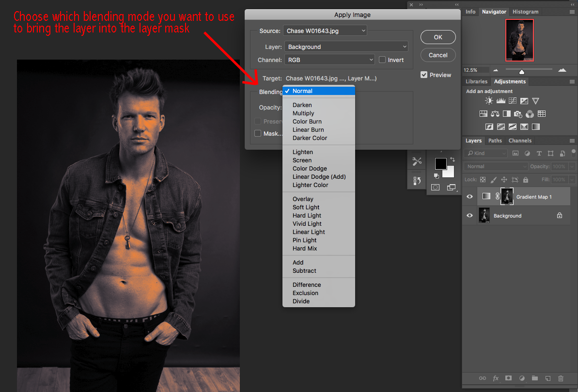Image resolution: width=578 pixels, height=392 pixels.
Task: Switch to the Channels tab
Action: [520, 141]
